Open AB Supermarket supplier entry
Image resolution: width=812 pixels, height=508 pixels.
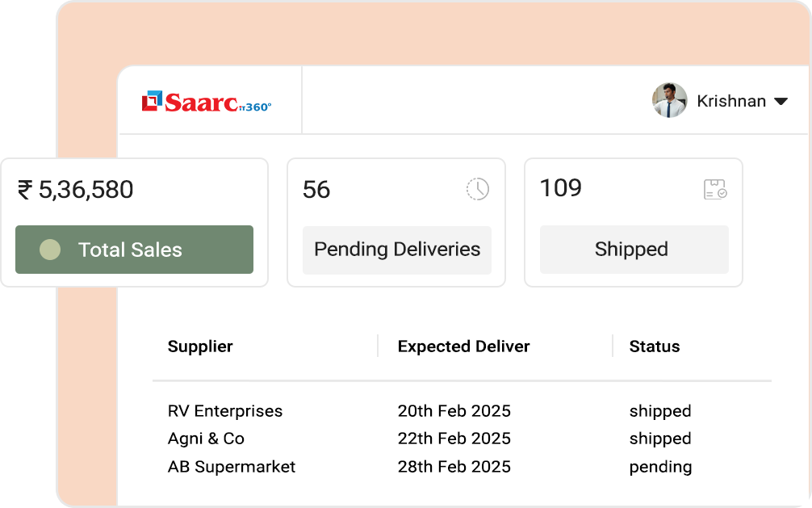232,467
